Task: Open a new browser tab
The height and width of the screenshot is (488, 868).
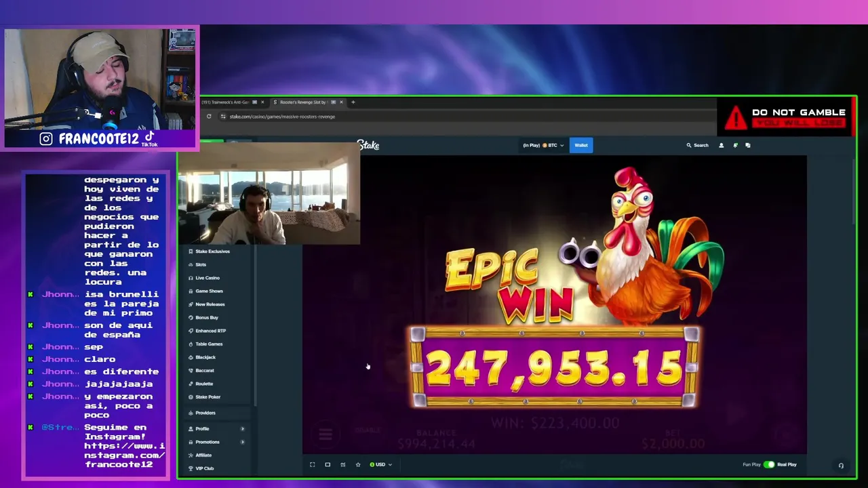Action: coord(353,102)
